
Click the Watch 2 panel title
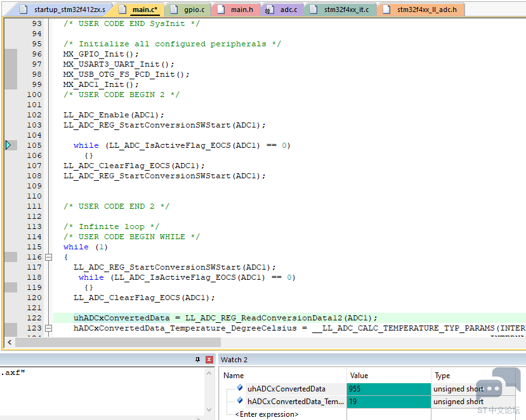234,360
